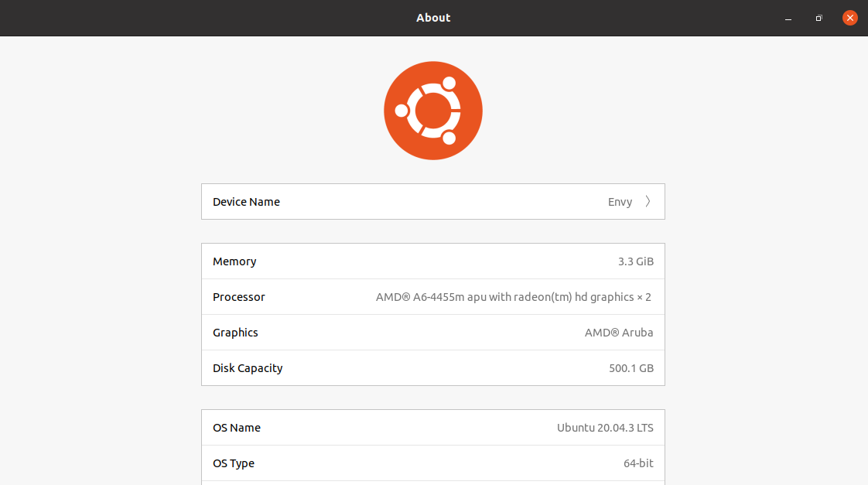The height and width of the screenshot is (485, 868).
Task: Click the 500.1 GB disk value
Action: [631, 368]
